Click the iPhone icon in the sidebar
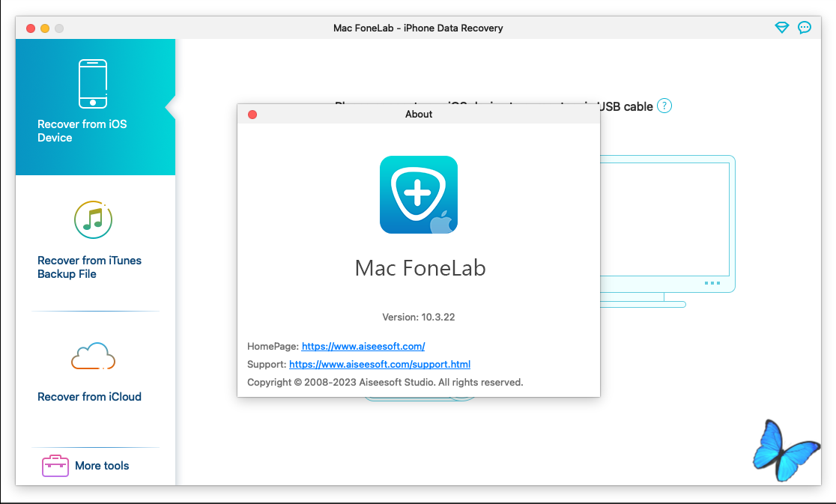The width and height of the screenshot is (836, 504). pyautogui.click(x=93, y=84)
